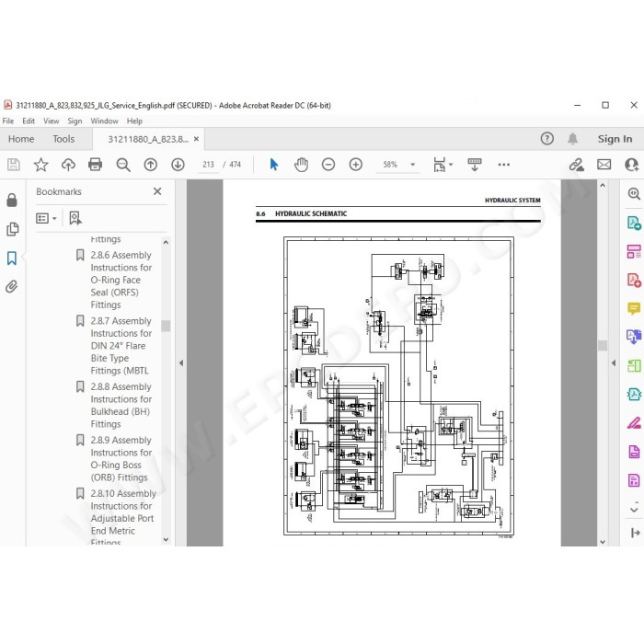Show page thumbnails panel

(12, 229)
